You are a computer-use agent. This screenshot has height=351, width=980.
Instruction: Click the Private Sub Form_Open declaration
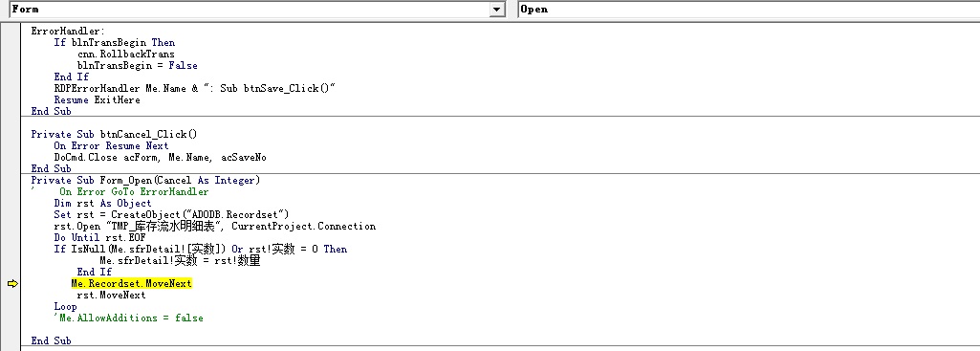(x=145, y=180)
